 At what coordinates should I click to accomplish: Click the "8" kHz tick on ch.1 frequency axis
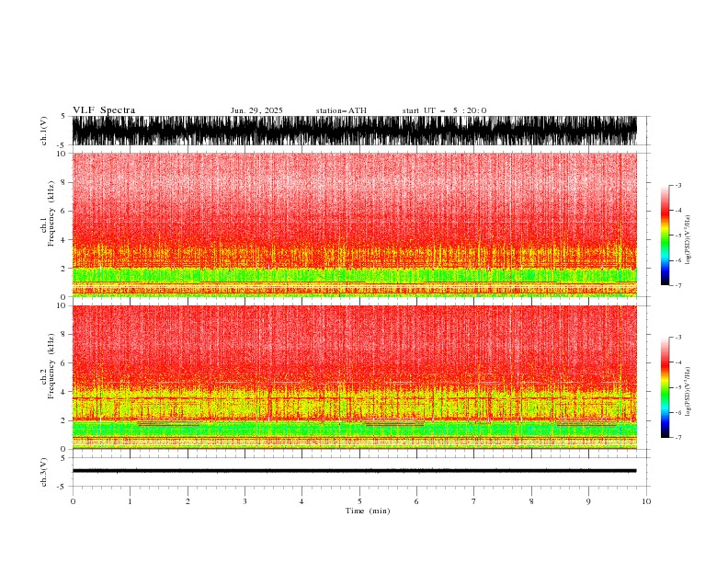64,182
